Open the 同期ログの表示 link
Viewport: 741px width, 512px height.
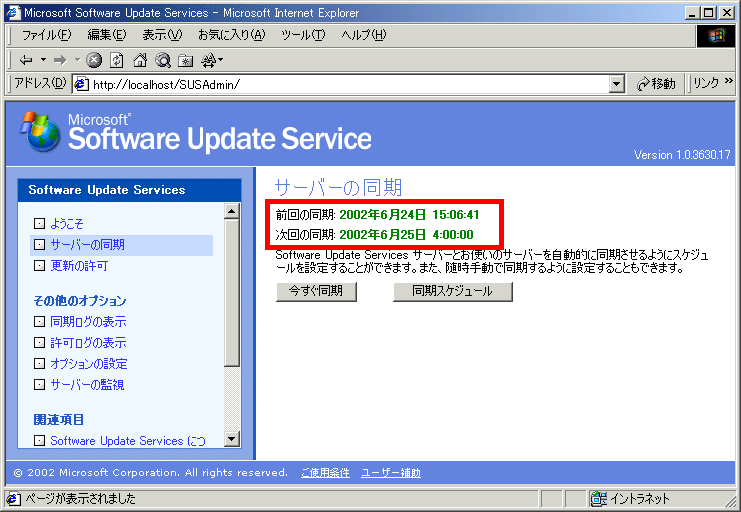[88, 321]
